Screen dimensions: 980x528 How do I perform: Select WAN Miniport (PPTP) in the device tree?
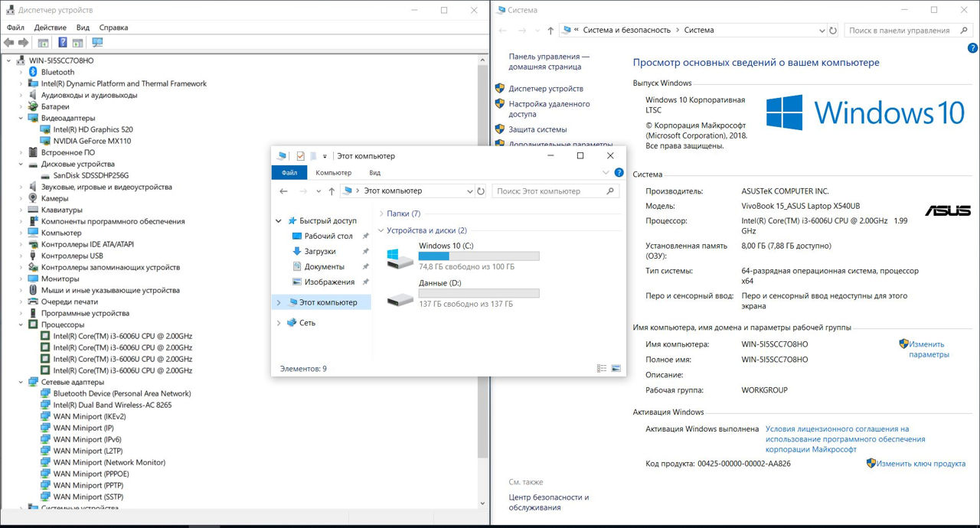88,485
